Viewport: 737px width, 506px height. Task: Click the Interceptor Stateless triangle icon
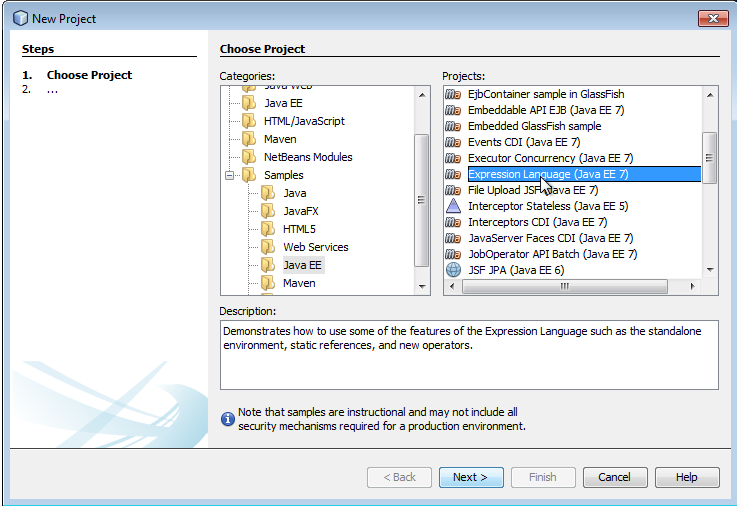(x=453, y=206)
